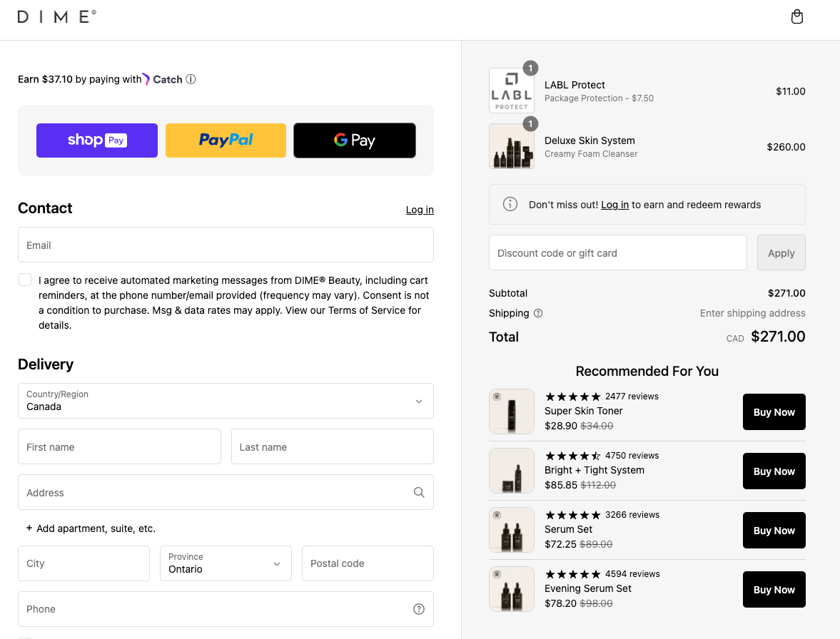This screenshot has width=840, height=639.
Task: Expand Add apartment, suite, etc.
Action: 91,528
